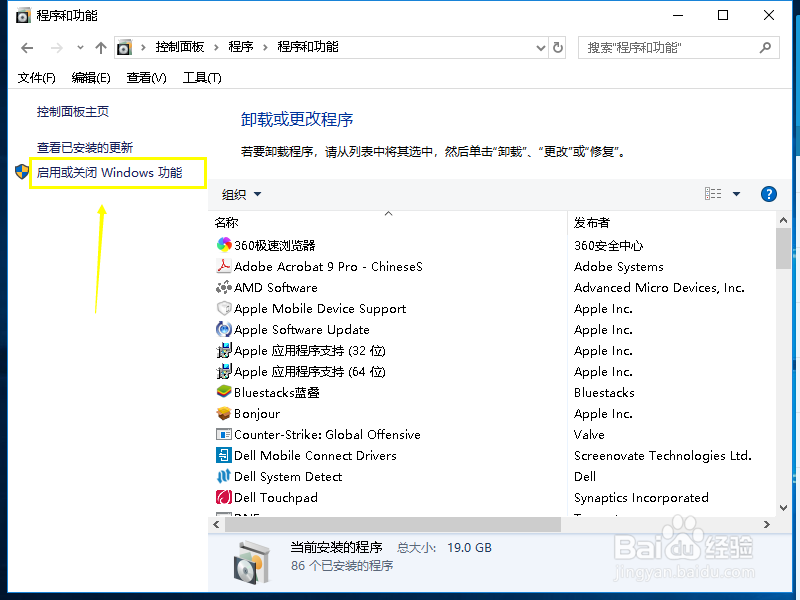The height and width of the screenshot is (600, 800).
Task: Select the Adobe Acrobat 9 Pro icon
Action: pyautogui.click(x=226, y=266)
